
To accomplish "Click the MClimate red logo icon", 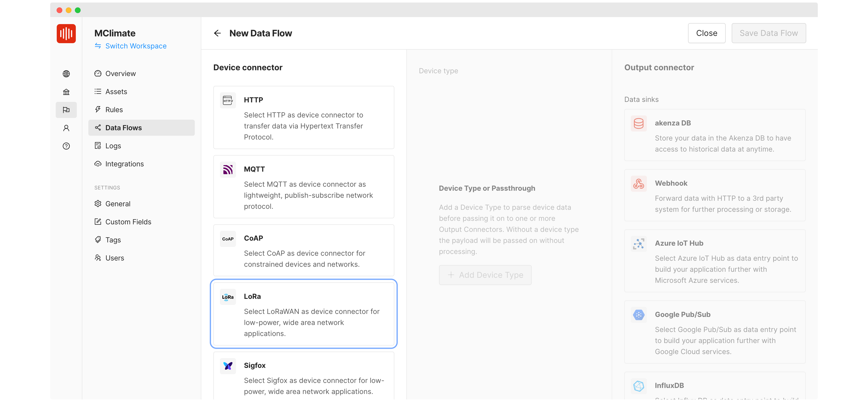I will coord(66,33).
